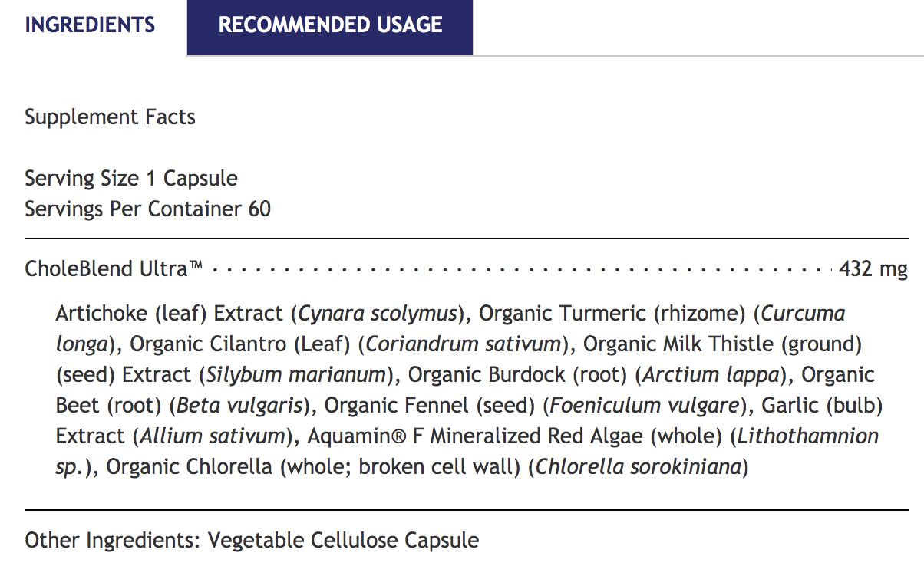Click Servings Per Container 60 line

(x=147, y=209)
